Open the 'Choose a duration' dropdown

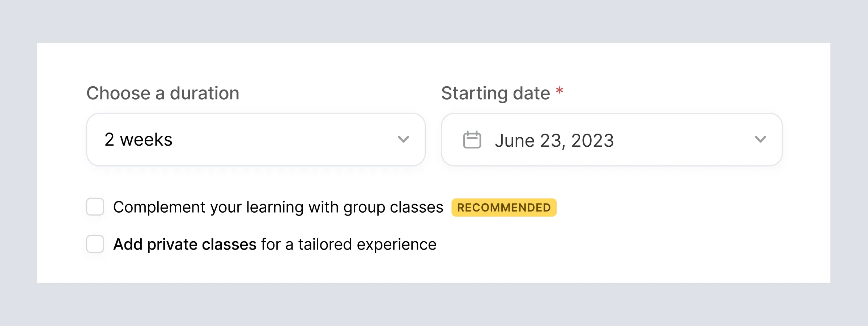click(x=255, y=139)
